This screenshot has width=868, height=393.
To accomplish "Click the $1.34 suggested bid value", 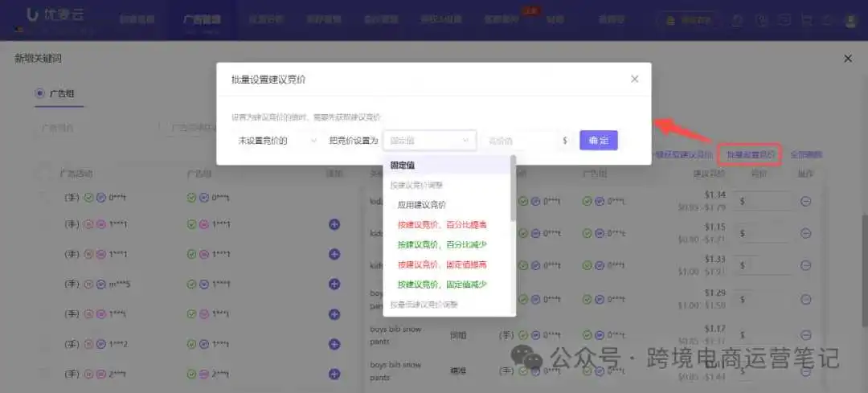I will tap(714, 194).
